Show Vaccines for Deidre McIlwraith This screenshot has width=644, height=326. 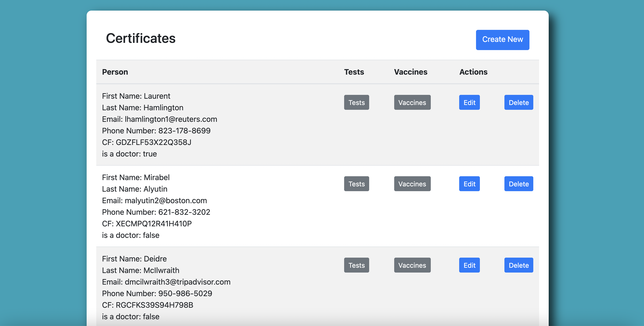pyautogui.click(x=412, y=265)
